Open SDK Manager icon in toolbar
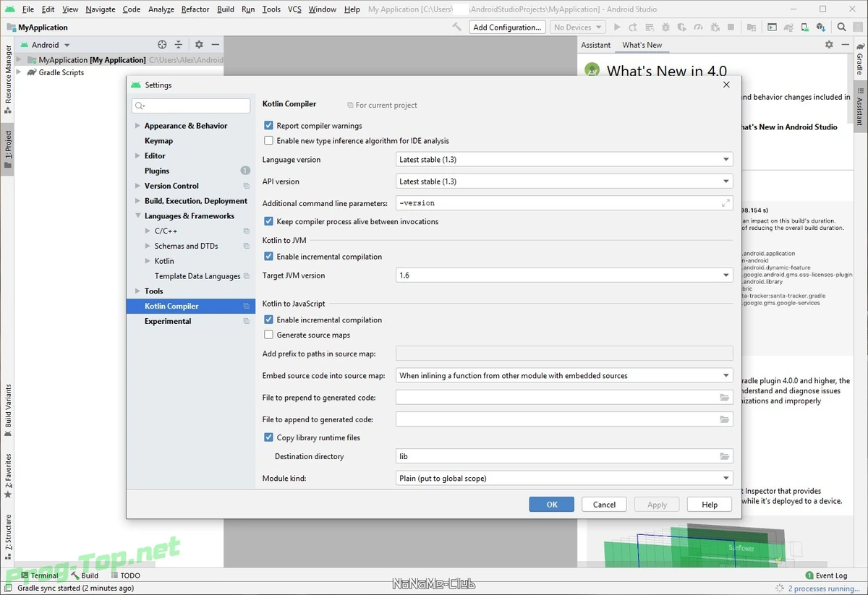Viewport: 868px width, 595px height. (821, 27)
